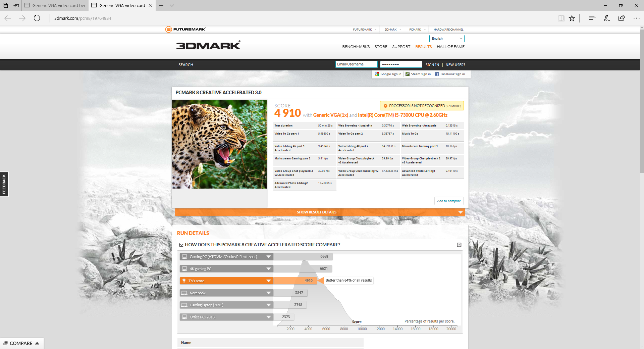The width and height of the screenshot is (644, 349).
Task: Click the tabs you've set aside icon
Action: 5,5
